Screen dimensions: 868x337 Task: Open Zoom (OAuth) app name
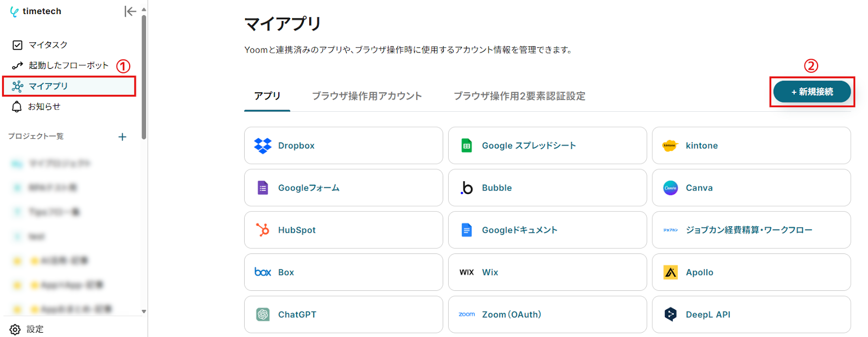tap(512, 314)
